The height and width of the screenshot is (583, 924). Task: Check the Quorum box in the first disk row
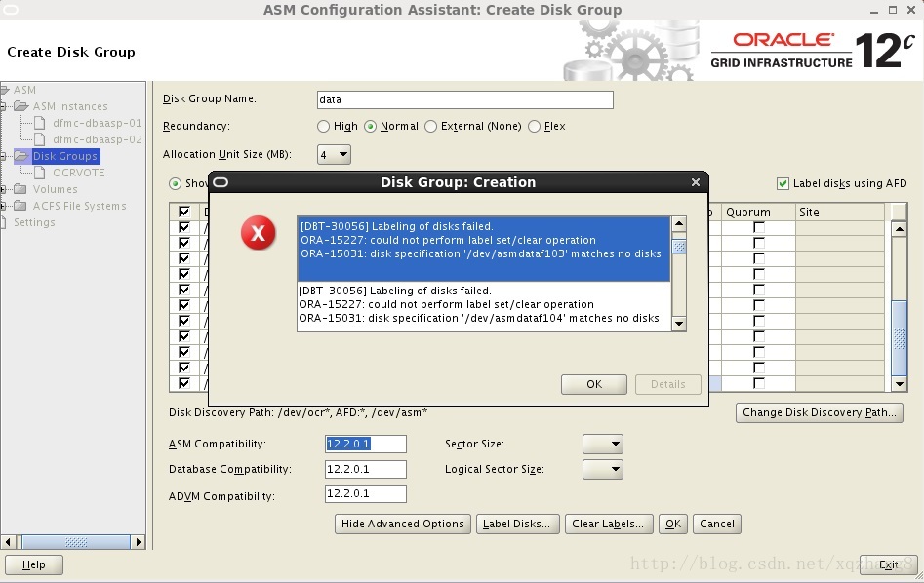click(759, 227)
